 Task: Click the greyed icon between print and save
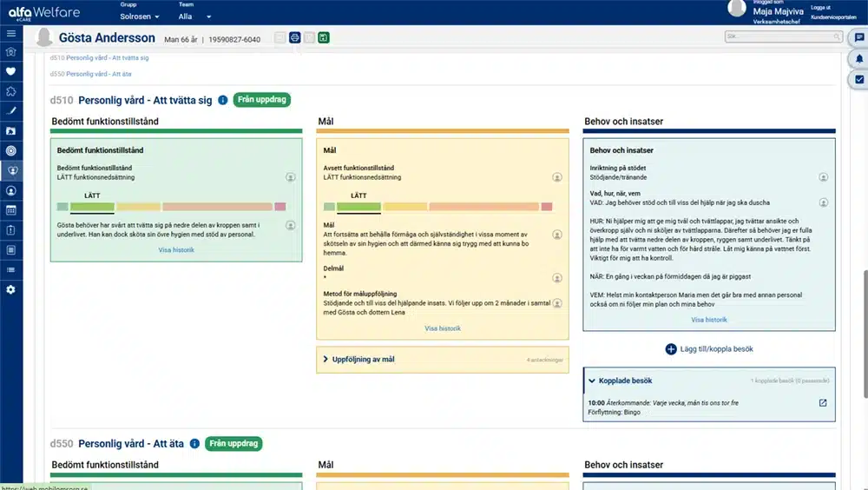click(x=310, y=37)
